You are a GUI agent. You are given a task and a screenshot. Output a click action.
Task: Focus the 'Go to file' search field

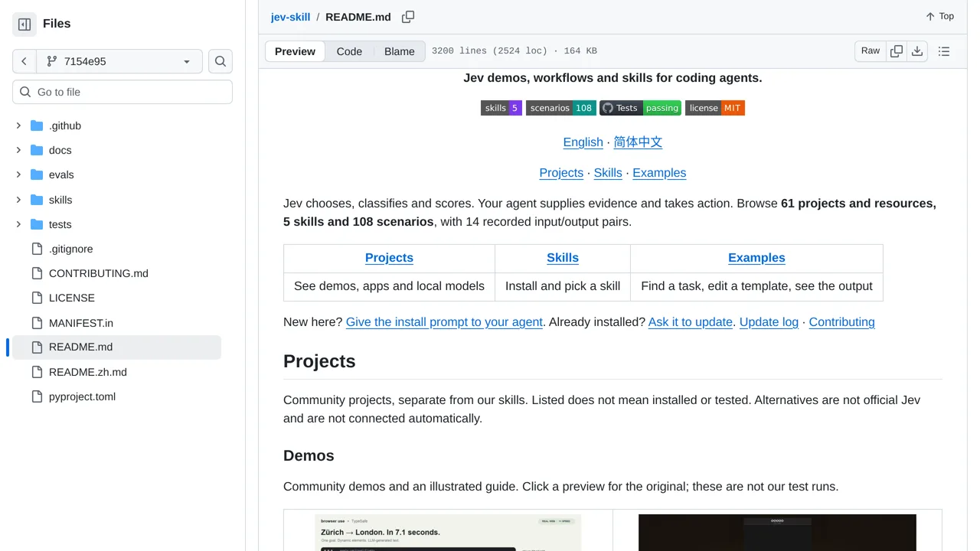pyautogui.click(x=122, y=92)
